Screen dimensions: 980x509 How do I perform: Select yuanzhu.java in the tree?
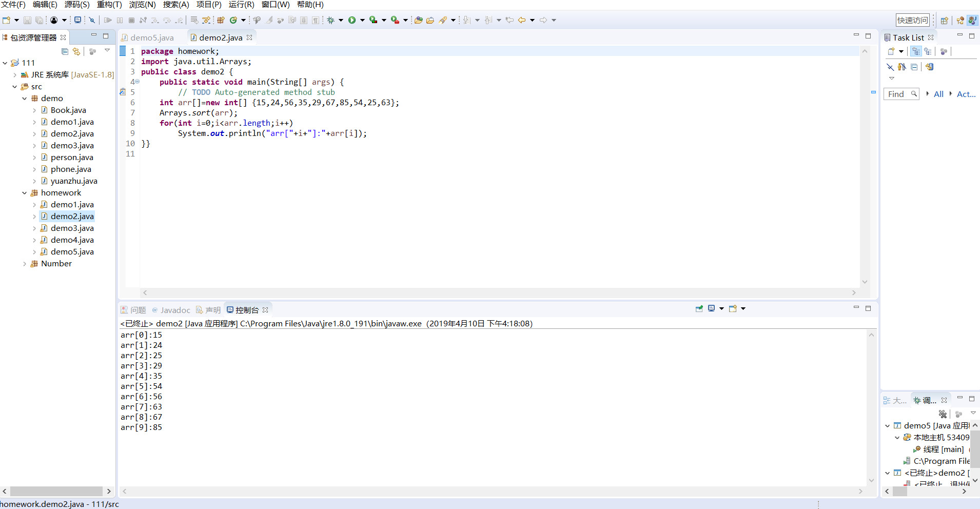(74, 181)
